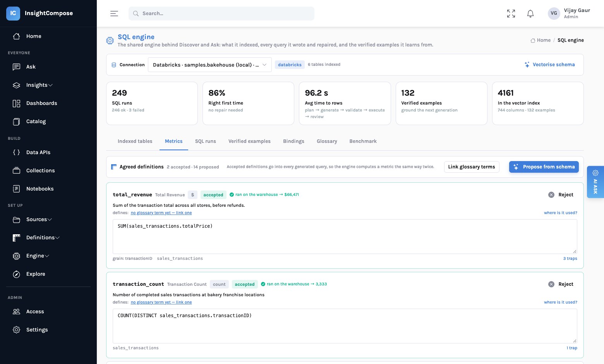Click the databricks tag
Image resolution: width=604 pixels, height=364 pixels.
click(290, 65)
